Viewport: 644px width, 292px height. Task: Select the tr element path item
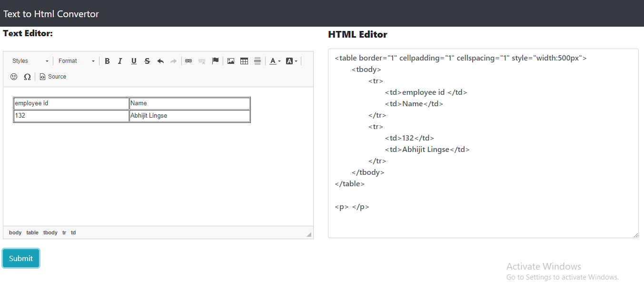pos(64,232)
